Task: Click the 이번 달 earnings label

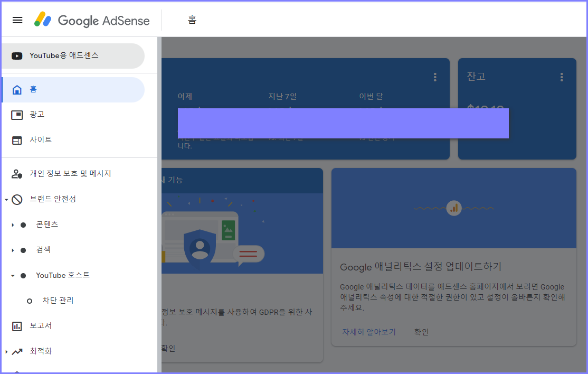Action: (371, 97)
